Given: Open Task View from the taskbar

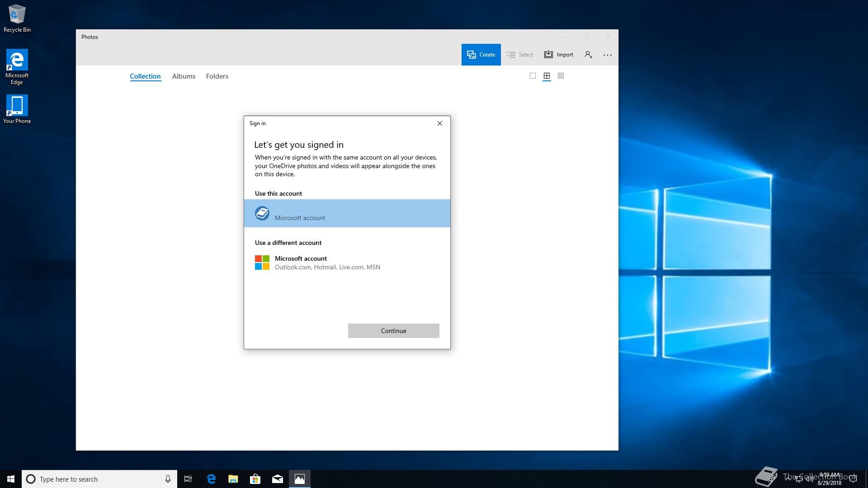Looking at the screenshot, I should [x=188, y=479].
